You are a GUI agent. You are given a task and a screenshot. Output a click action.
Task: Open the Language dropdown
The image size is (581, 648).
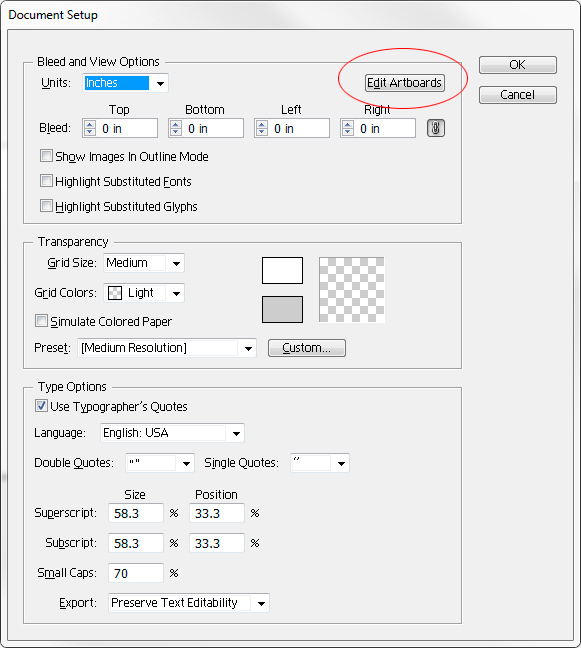click(x=172, y=433)
